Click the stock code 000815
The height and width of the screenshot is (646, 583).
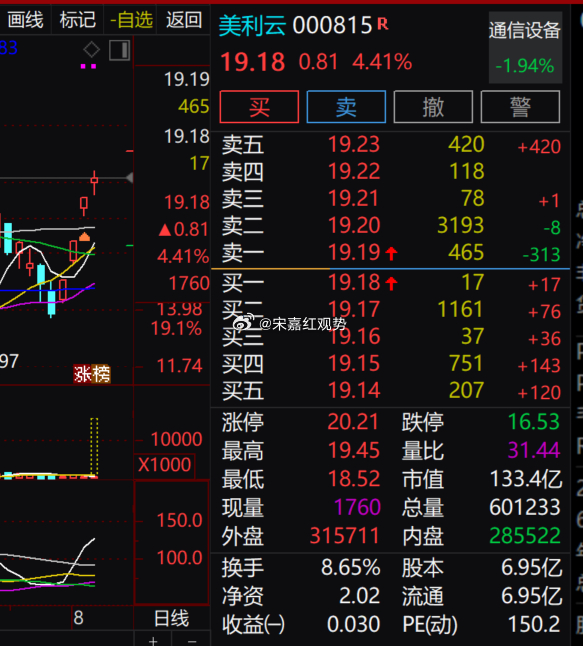click(x=332, y=26)
